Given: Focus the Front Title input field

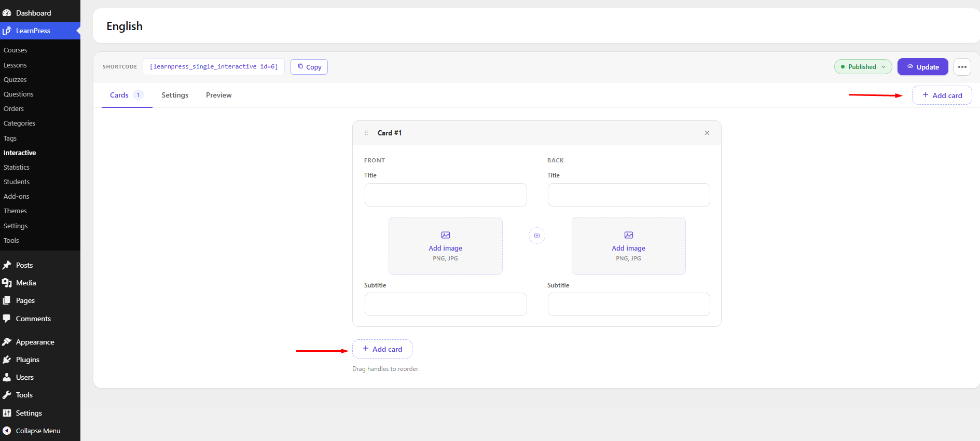Looking at the screenshot, I should point(446,195).
